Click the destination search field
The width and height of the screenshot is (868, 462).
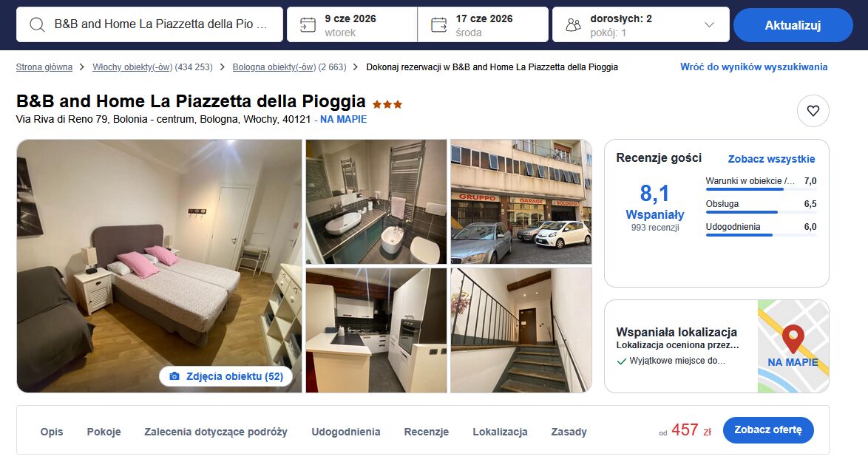[149, 24]
